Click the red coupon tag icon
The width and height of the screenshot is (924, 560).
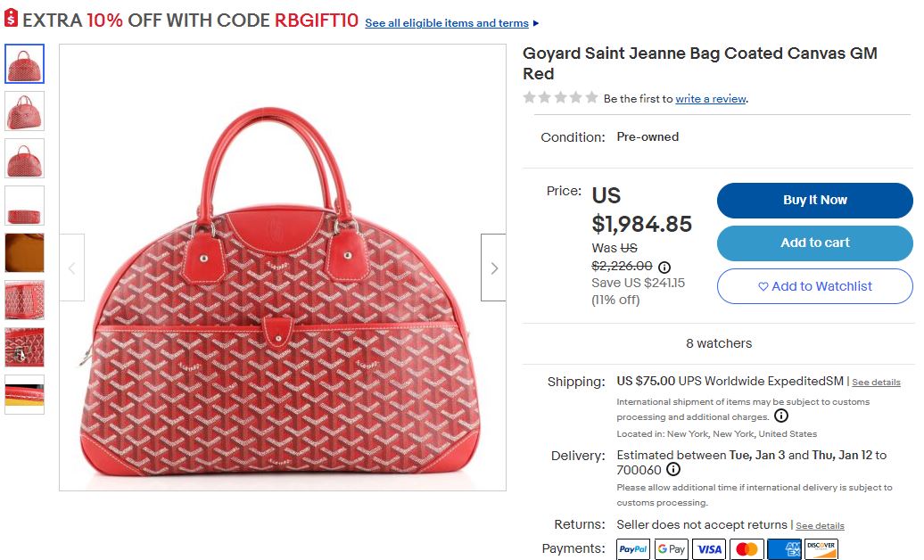click(x=11, y=20)
